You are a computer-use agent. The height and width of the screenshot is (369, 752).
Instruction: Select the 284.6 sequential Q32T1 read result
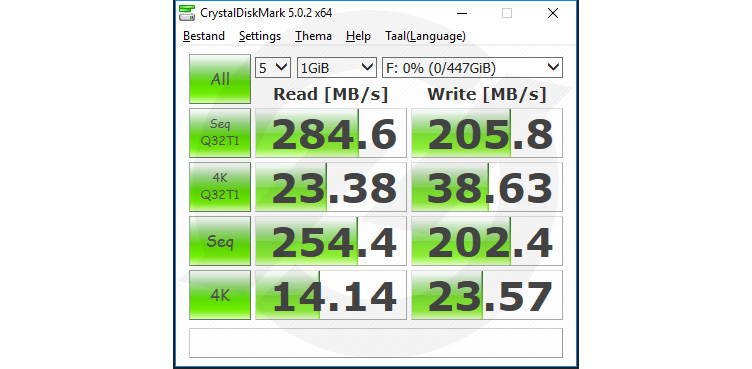[331, 133]
